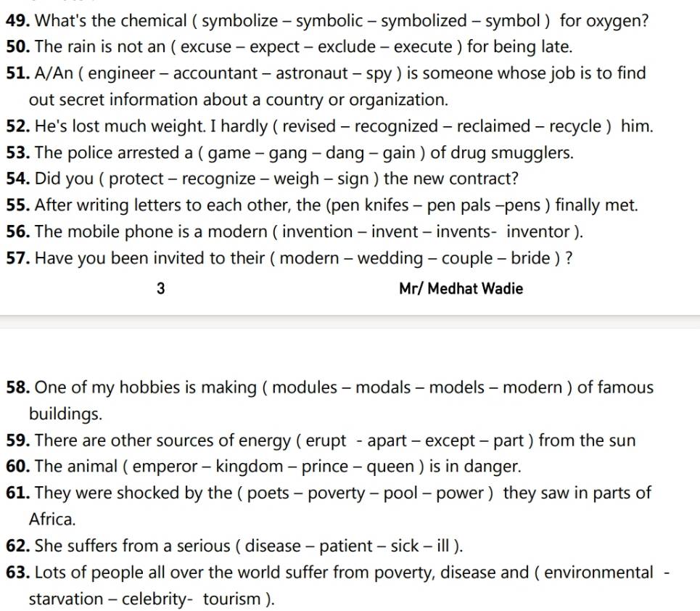The image size is (700, 611).
Task: Click 'wedding' in question 57
Action: (390, 258)
